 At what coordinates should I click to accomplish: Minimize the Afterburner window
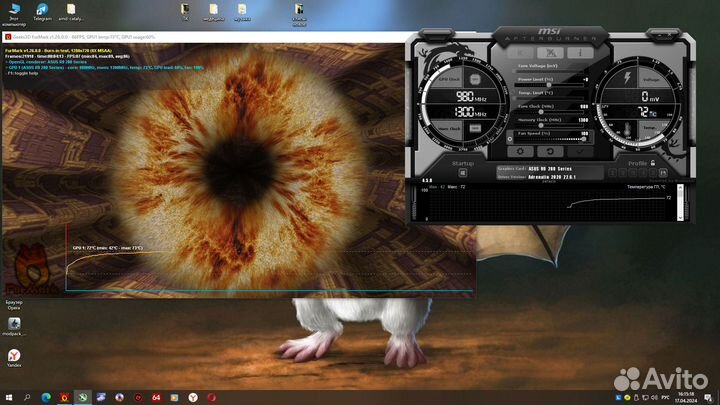click(x=660, y=35)
